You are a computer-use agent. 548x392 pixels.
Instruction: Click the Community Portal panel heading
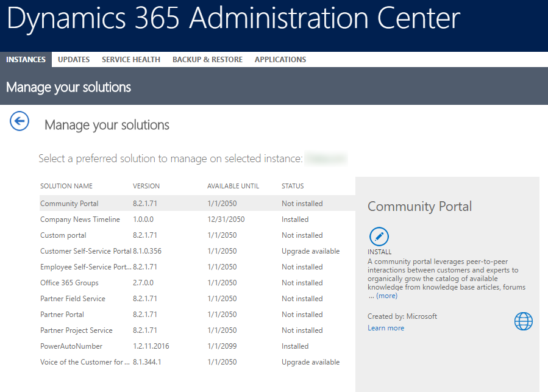coord(419,206)
